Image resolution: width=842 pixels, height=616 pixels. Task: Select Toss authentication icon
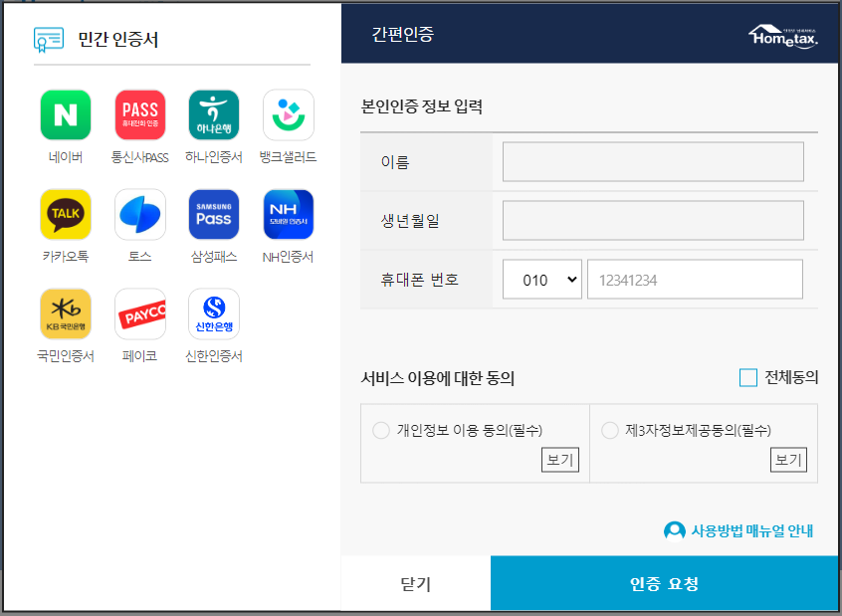(140, 213)
